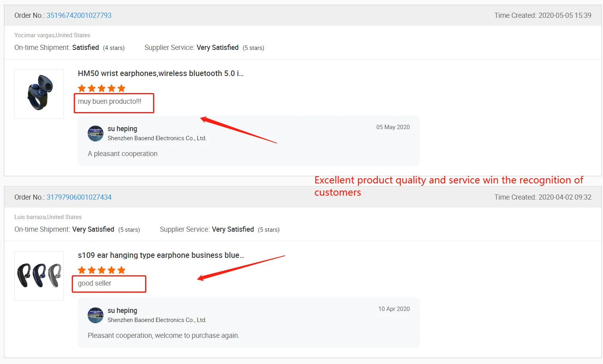Click the HM50 wrist earphones product thumbnail
The image size is (603, 364).
pyautogui.click(x=39, y=94)
